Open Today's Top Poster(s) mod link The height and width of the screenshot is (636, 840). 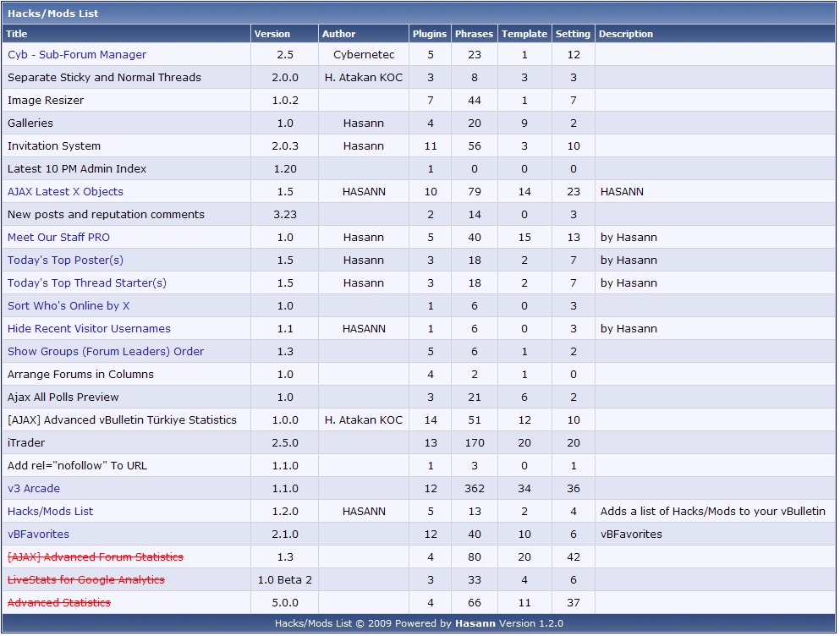[x=65, y=260]
